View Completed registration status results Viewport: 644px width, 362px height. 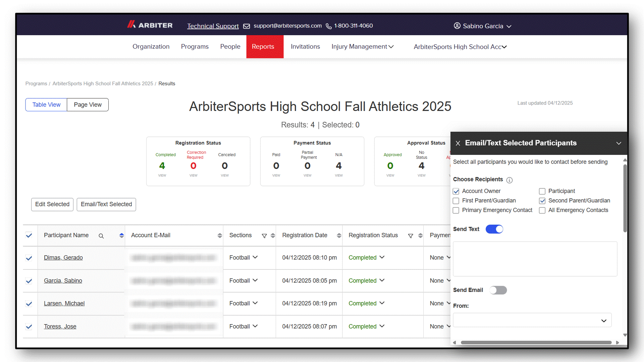[162, 176]
